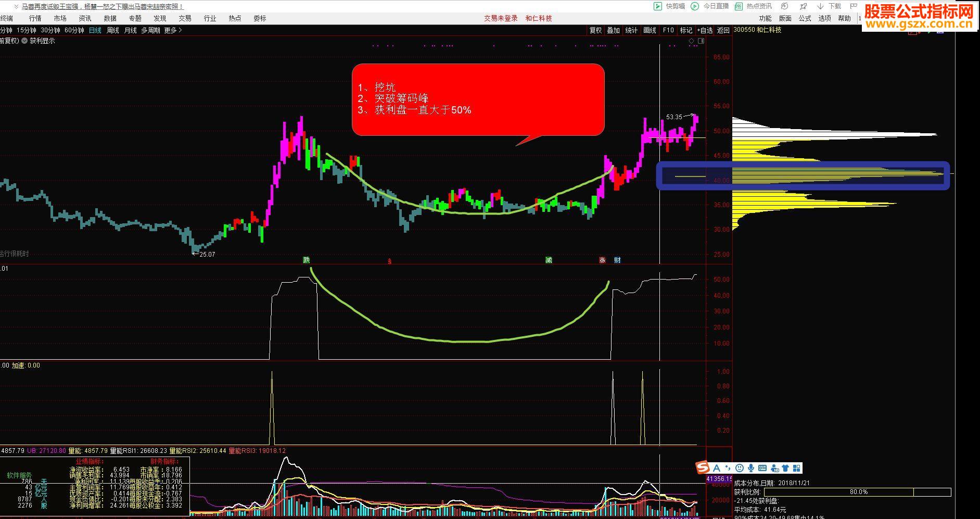This screenshot has width=980, height=519.
Task: Click the 返回 back button
Action: 723,30
